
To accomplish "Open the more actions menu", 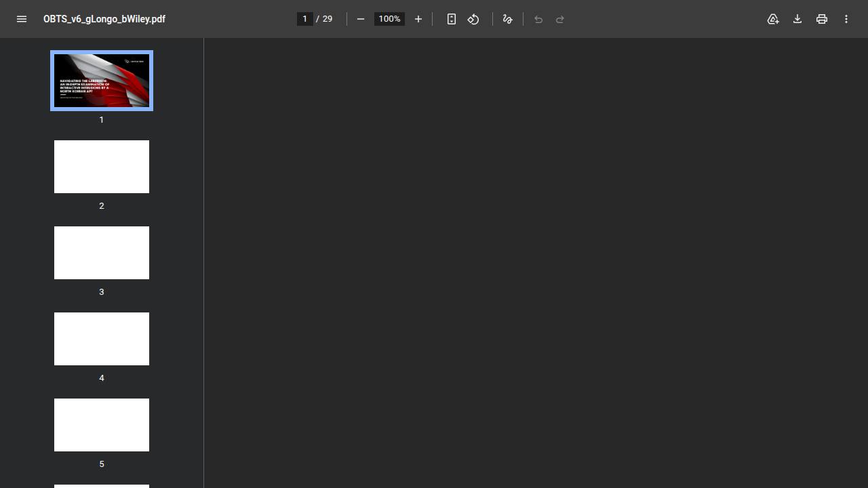I will point(846,19).
